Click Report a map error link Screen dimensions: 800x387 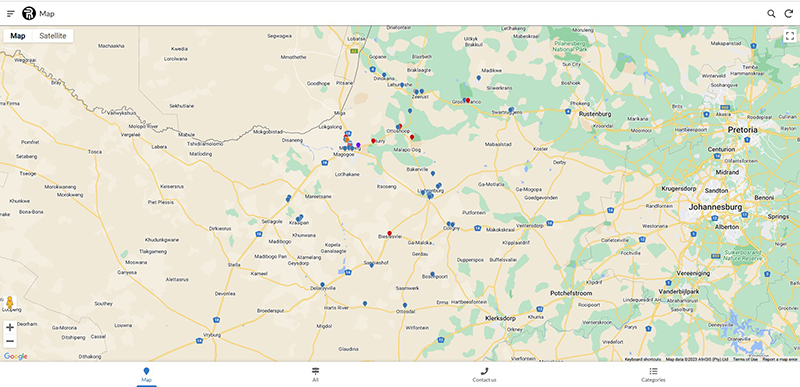pyautogui.click(x=780, y=359)
